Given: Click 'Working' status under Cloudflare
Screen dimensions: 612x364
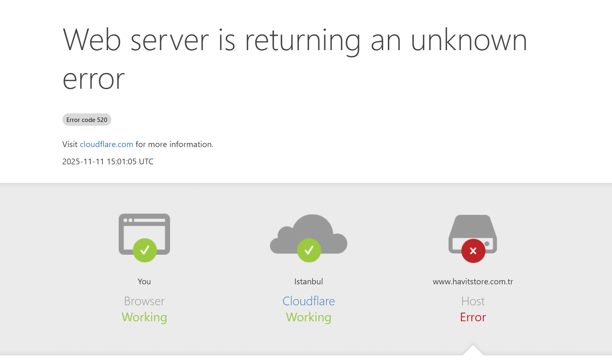Looking at the screenshot, I should (x=308, y=317).
